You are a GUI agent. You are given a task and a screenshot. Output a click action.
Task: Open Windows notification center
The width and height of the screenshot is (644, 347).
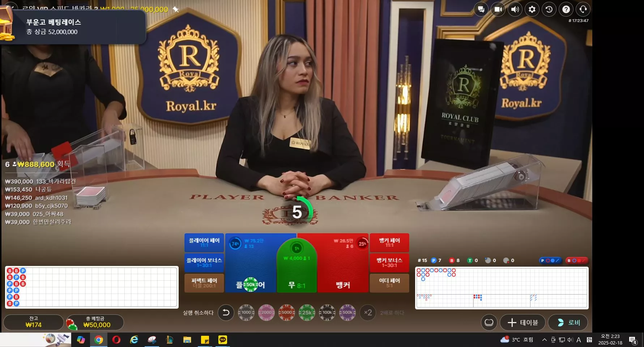tap(633, 340)
